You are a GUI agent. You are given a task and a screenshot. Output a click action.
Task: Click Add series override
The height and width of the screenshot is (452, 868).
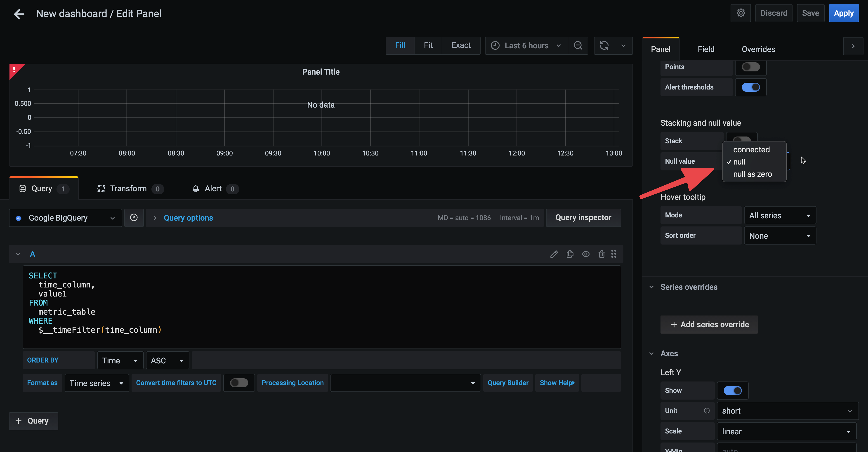click(x=709, y=324)
